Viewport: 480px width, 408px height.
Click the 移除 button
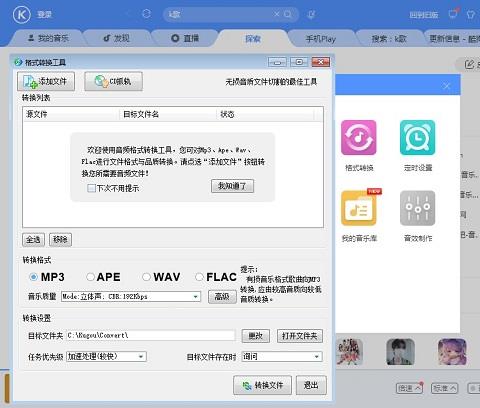point(60,239)
